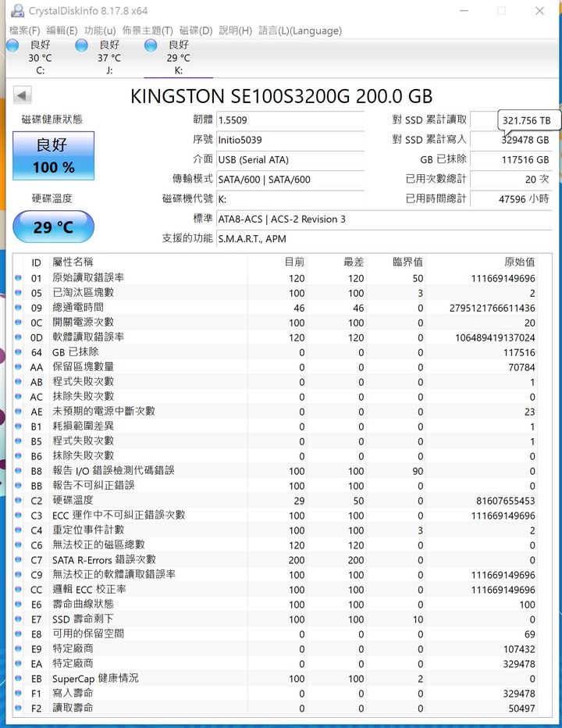Viewport: 562px width, 728px height.
Task: Click the ID column header
Action: 36,262
